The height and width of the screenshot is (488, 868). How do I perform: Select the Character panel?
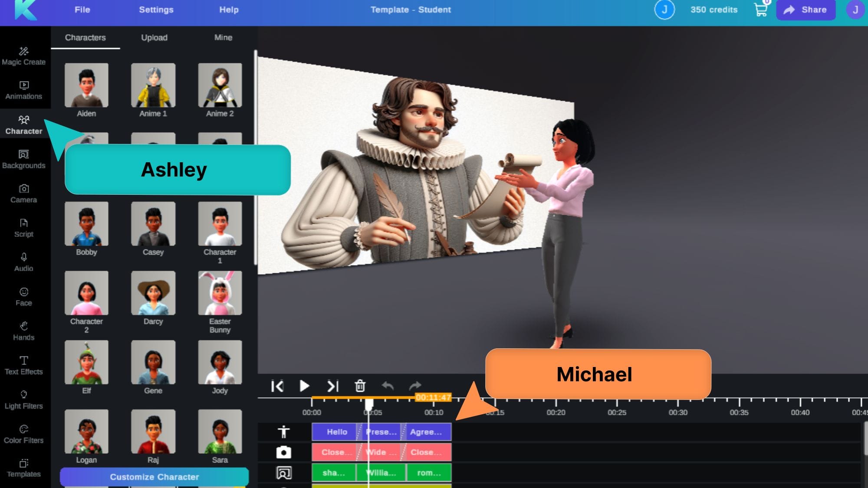click(x=24, y=124)
